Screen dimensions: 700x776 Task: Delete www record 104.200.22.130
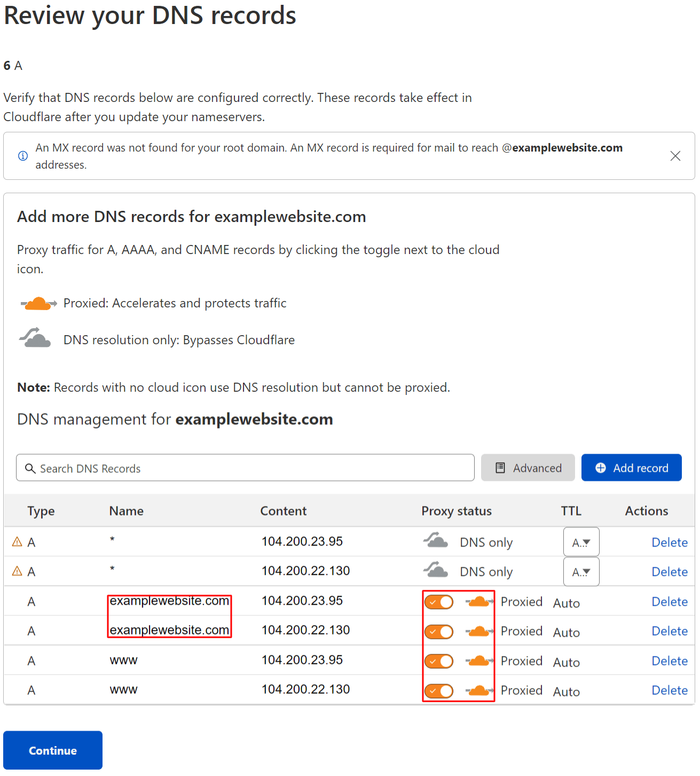(x=670, y=690)
